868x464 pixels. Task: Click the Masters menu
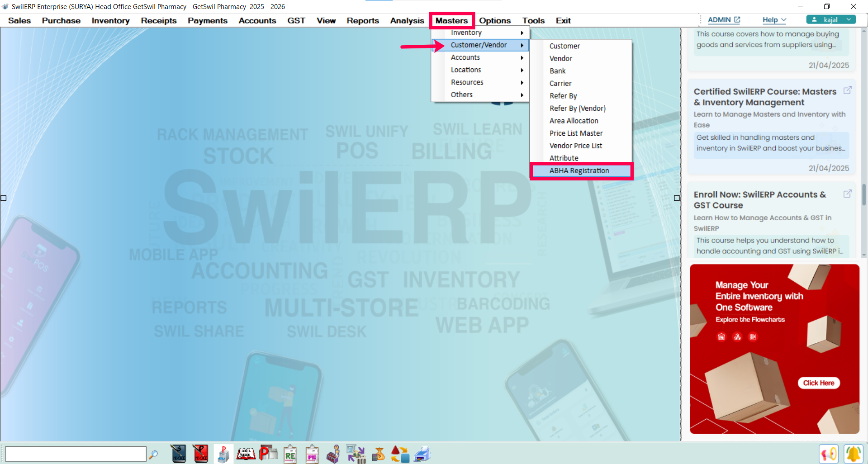[x=451, y=20]
